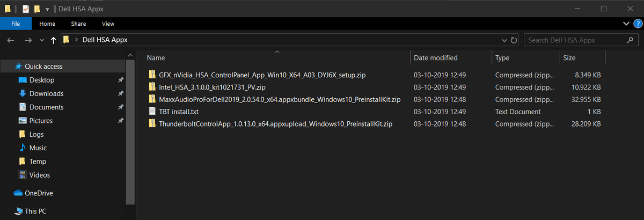The image size is (644, 220).
Task: Open the Customize Quick Access Toolbar dropdown
Action: [x=47, y=9]
